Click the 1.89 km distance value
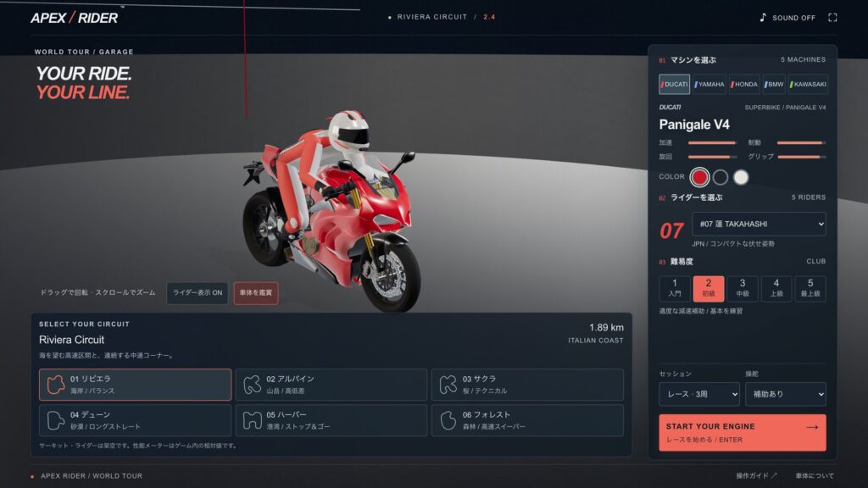The width and height of the screenshot is (868, 488). coord(606,328)
